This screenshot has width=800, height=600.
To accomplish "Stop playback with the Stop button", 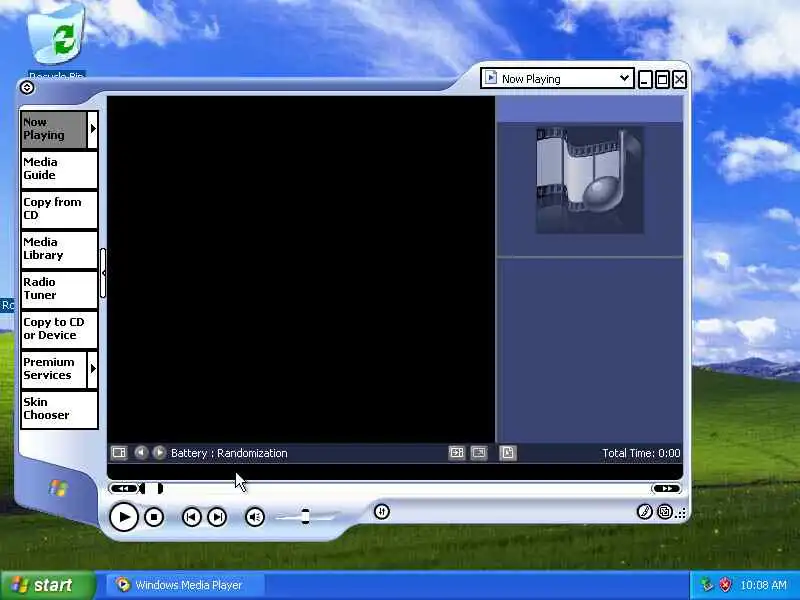I will (154, 517).
